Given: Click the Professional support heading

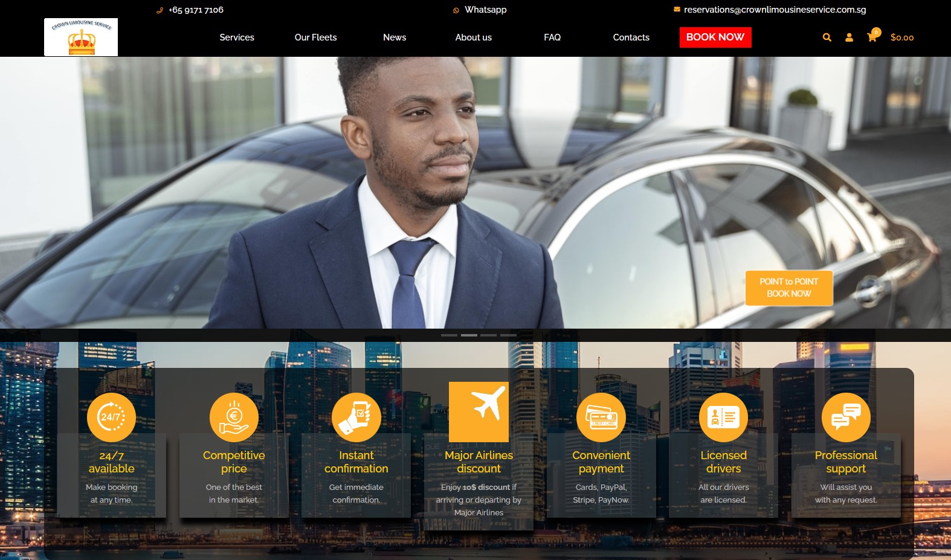Looking at the screenshot, I should tap(846, 462).
